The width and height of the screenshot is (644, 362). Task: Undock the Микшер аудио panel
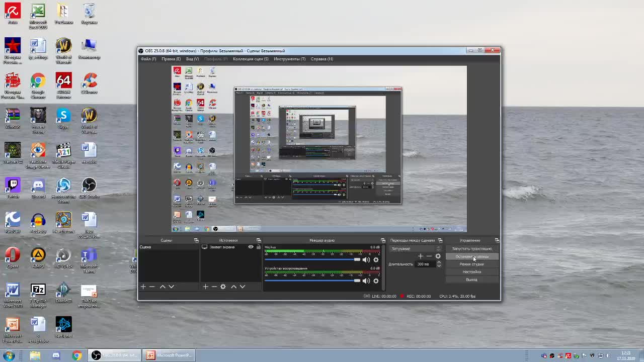click(383, 240)
